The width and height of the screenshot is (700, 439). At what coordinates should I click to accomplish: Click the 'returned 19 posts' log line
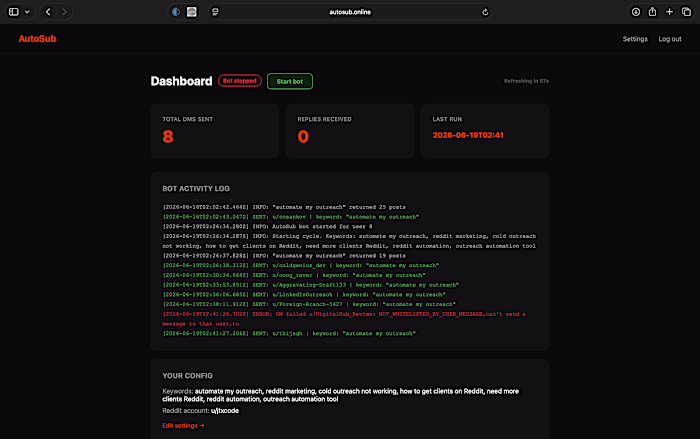tap(284, 256)
